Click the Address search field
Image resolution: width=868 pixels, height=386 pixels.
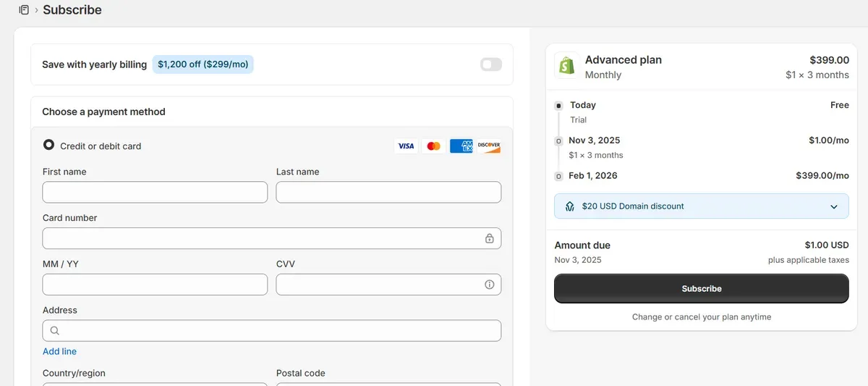(x=272, y=330)
